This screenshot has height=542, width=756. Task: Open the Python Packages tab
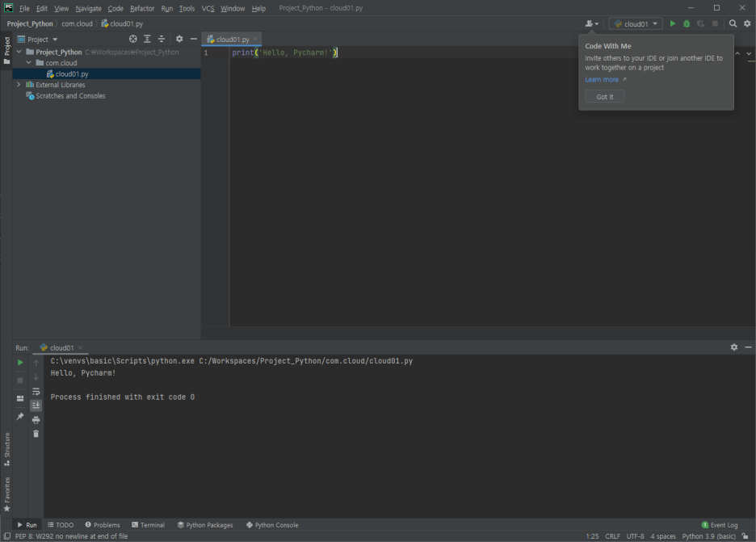[205, 525]
